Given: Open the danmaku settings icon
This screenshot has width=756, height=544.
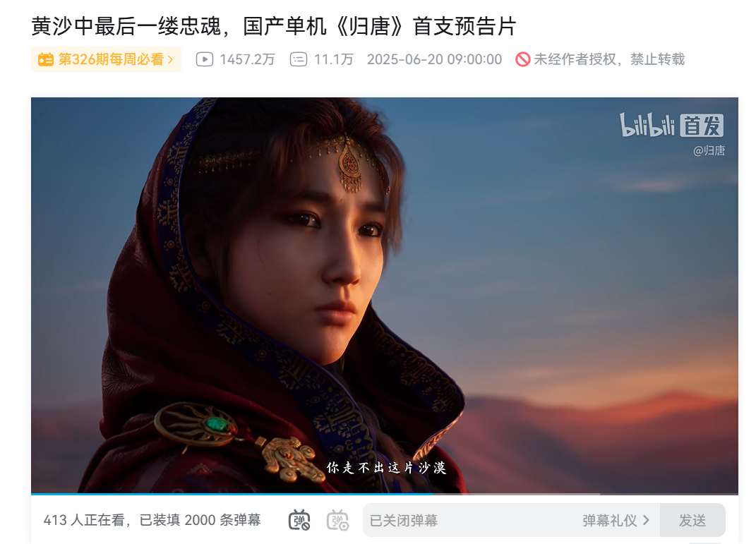Looking at the screenshot, I should pyautogui.click(x=337, y=521).
